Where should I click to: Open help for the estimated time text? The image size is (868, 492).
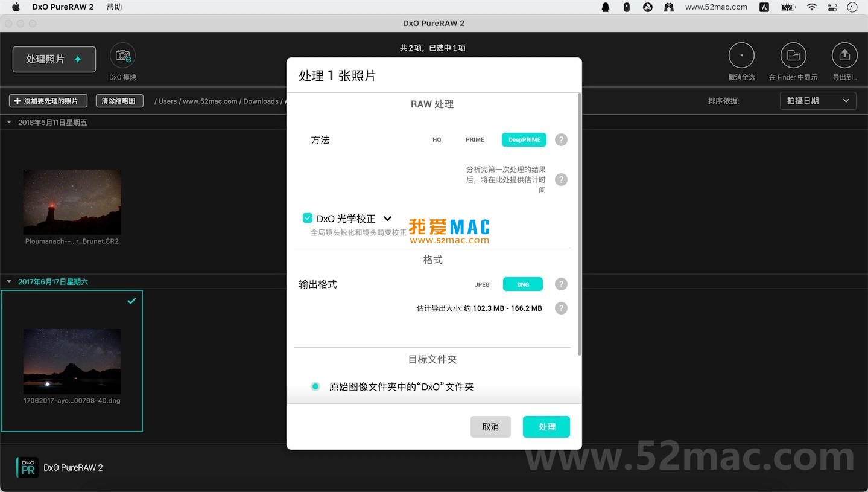[x=561, y=179]
